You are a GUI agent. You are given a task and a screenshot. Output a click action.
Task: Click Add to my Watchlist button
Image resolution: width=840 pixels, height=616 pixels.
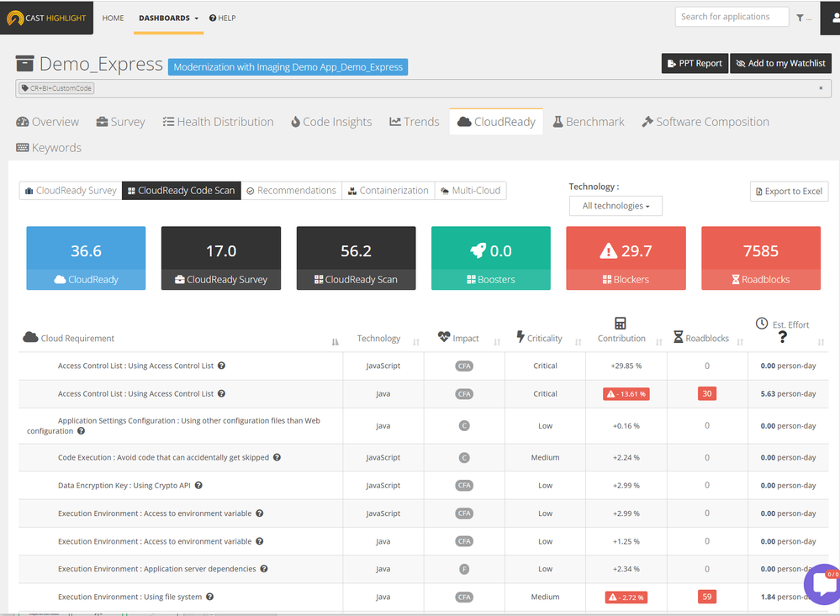(x=780, y=63)
